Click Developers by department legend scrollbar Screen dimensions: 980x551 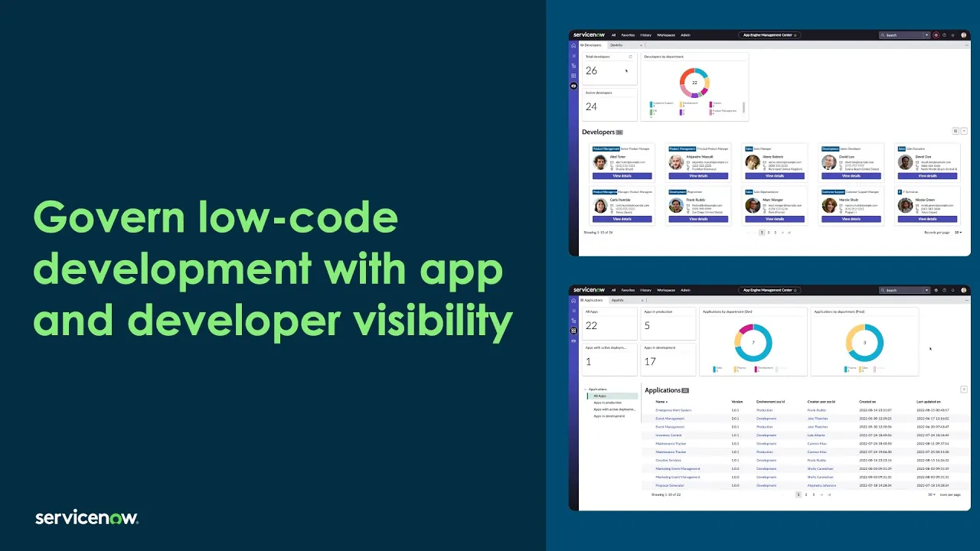tap(743, 108)
